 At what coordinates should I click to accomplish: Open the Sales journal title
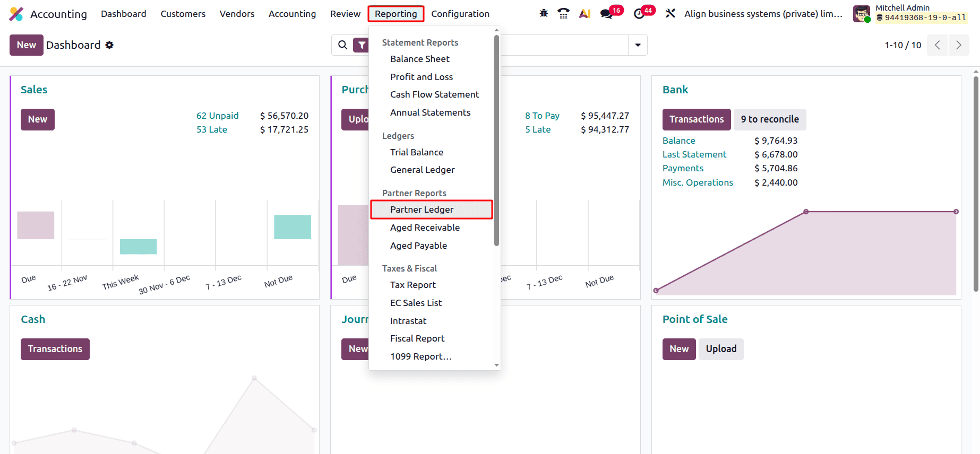click(34, 90)
